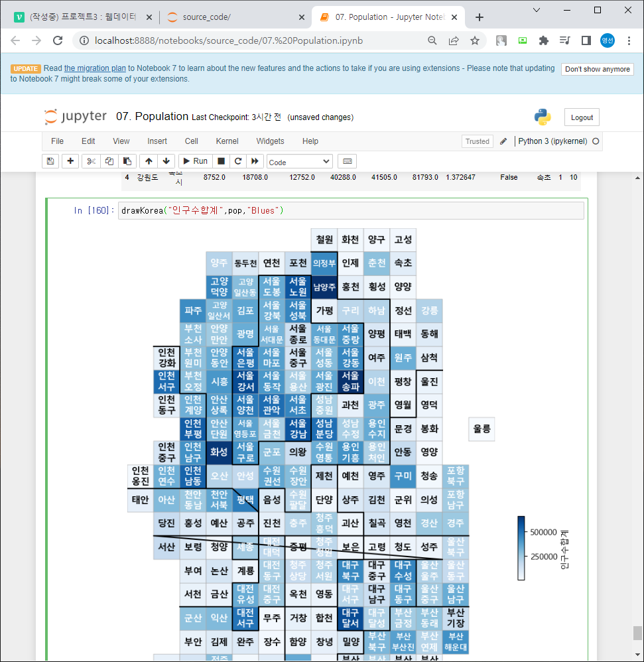
Task: Interrupt the kernel with stop icon
Action: [x=221, y=161]
